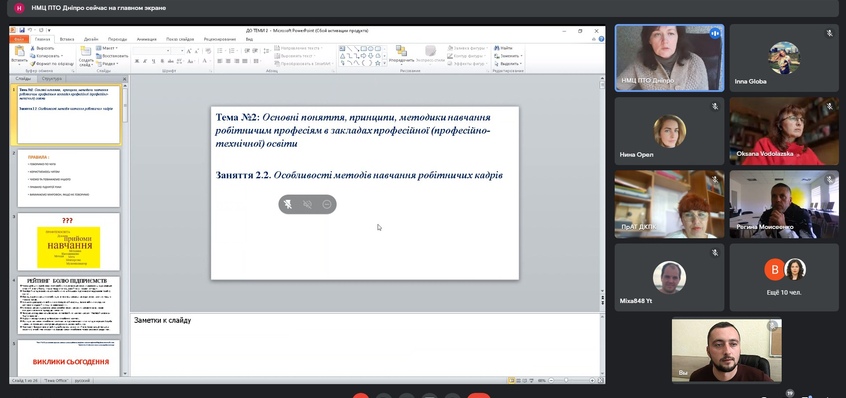Image resolution: width=846 pixels, height=398 pixels.
Task: Toggle align text right
Action: 236,61
